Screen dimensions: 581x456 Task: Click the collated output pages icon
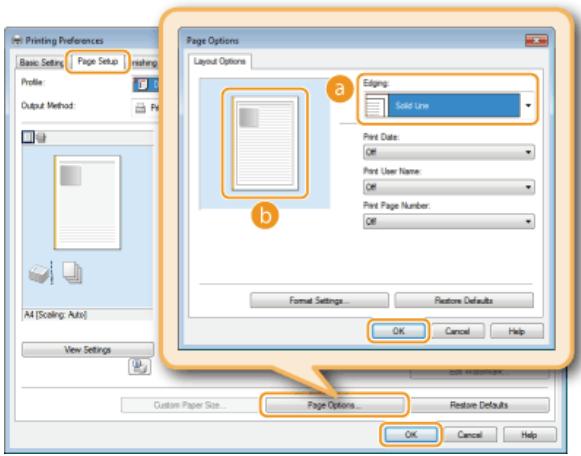pos(72,272)
